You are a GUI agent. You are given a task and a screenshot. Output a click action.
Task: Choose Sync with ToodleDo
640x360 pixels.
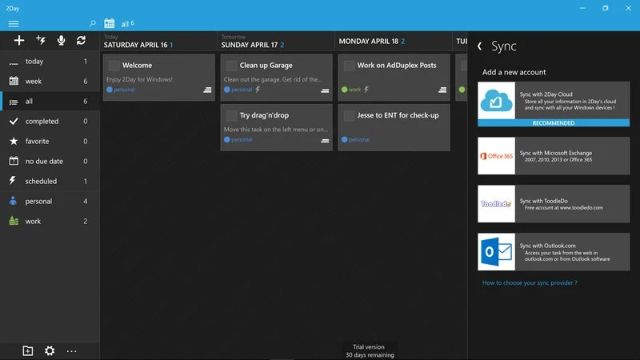[553, 204]
